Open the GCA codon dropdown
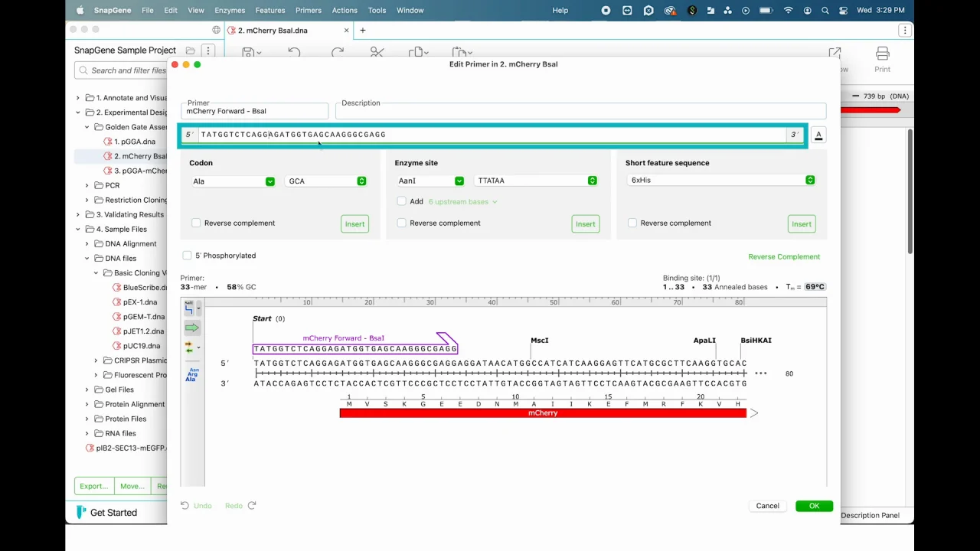980x551 pixels. pos(326,181)
